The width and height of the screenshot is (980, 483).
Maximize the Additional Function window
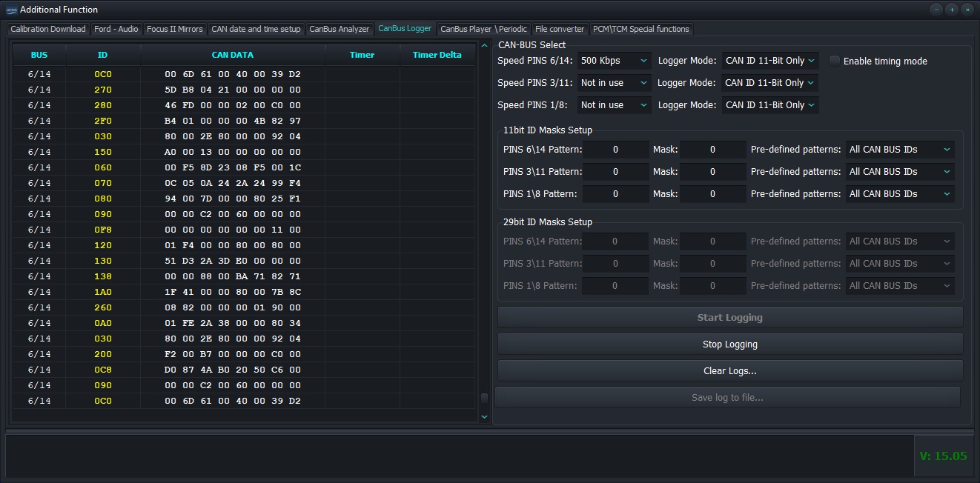tap(952, 10)
